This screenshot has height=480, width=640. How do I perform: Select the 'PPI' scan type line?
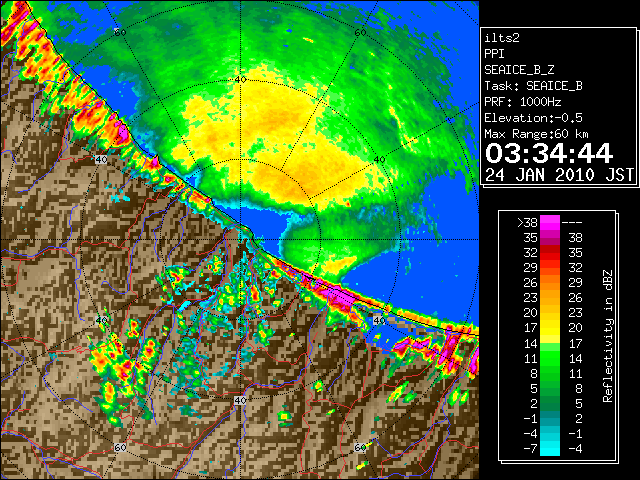494,54
